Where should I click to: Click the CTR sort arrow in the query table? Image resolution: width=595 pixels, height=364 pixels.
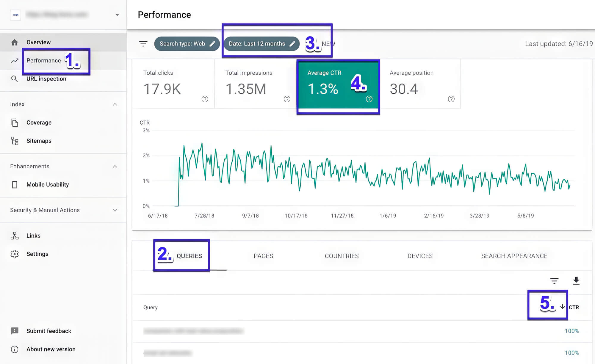click(x=562, y=307)
